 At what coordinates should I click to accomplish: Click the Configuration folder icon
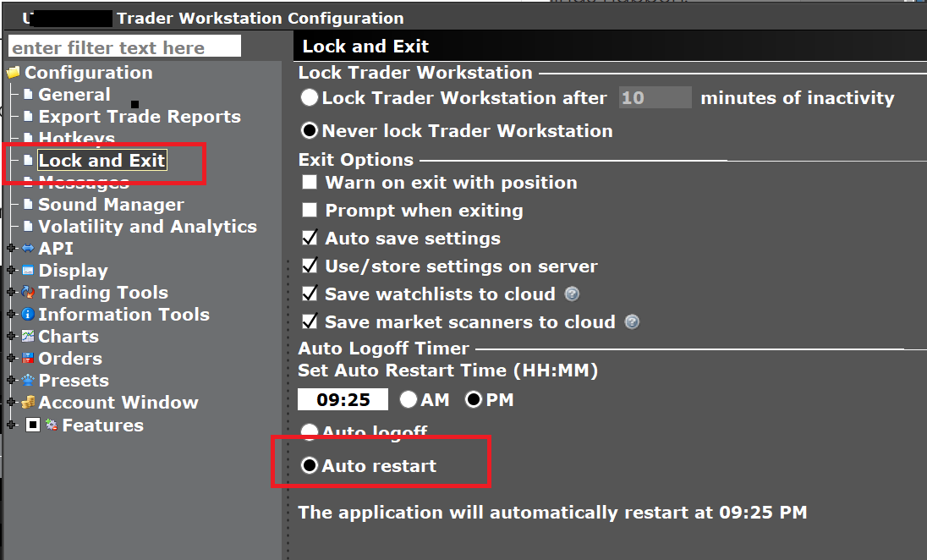(x=13, y=73)
